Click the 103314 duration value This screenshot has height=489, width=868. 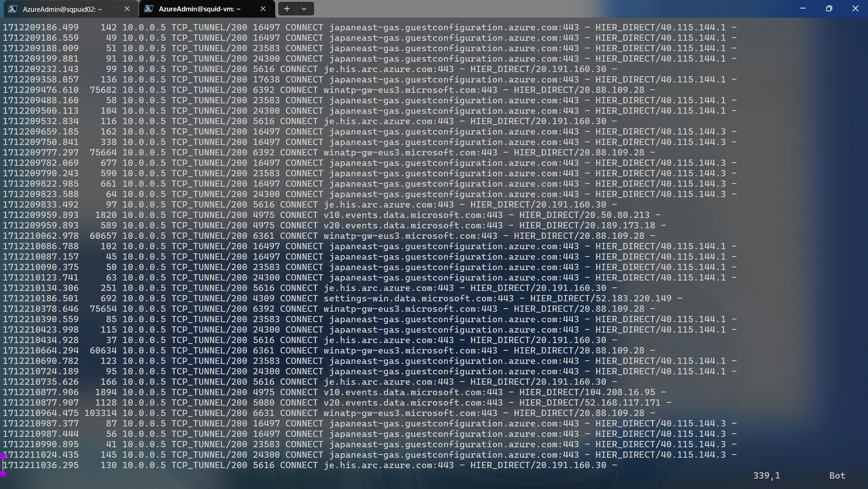point(100,413)
